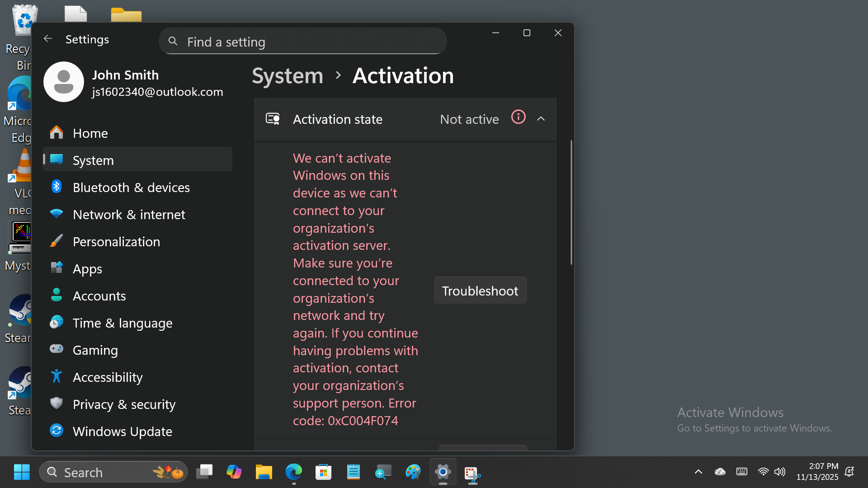The width and height of the screenshot is (868, 488).
Task: Click the Find a setting search box
Action: pos(303,42)
